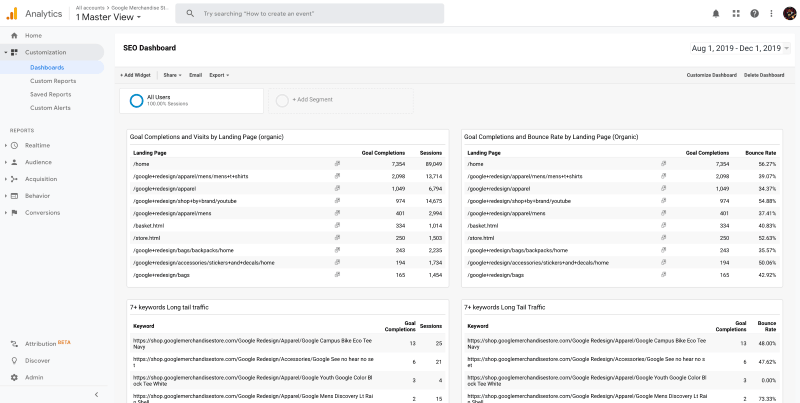The image size is (800, 403).
Task: Click the Realtime clock icon
Action: point(14,145)
